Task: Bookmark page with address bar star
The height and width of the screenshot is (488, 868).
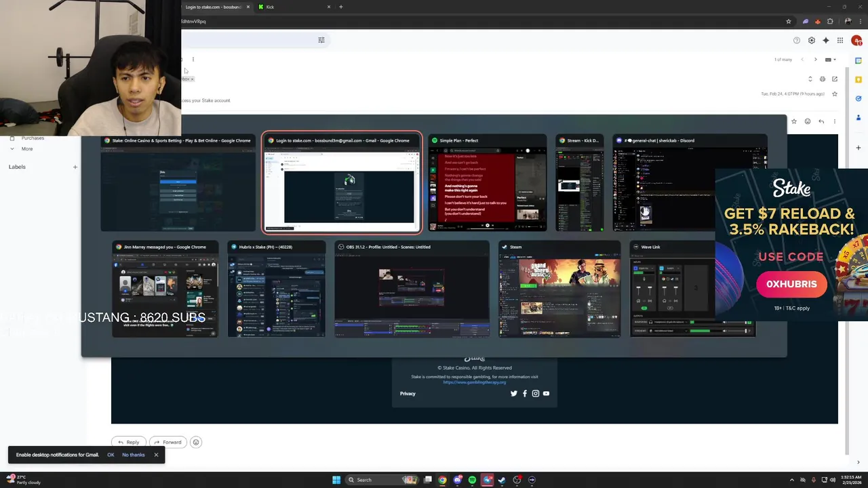Action: tap(788, 22)
